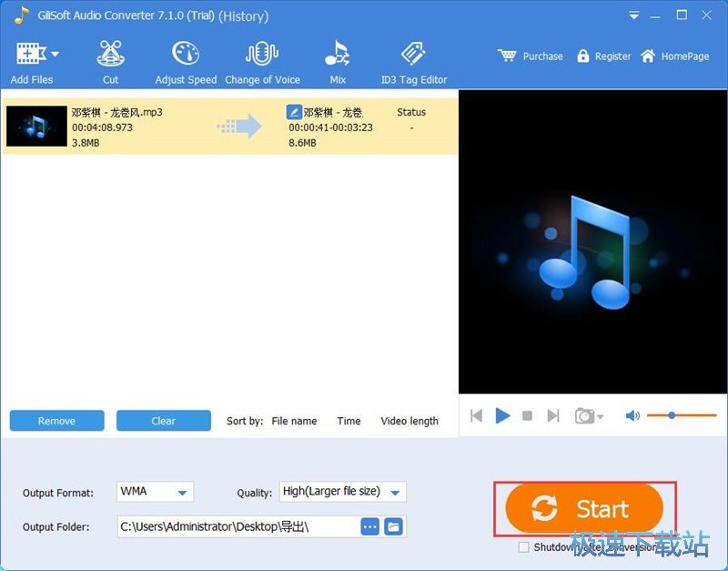Open the Cut tool
The height and width of the screenshot is (571, 728).
110,63
